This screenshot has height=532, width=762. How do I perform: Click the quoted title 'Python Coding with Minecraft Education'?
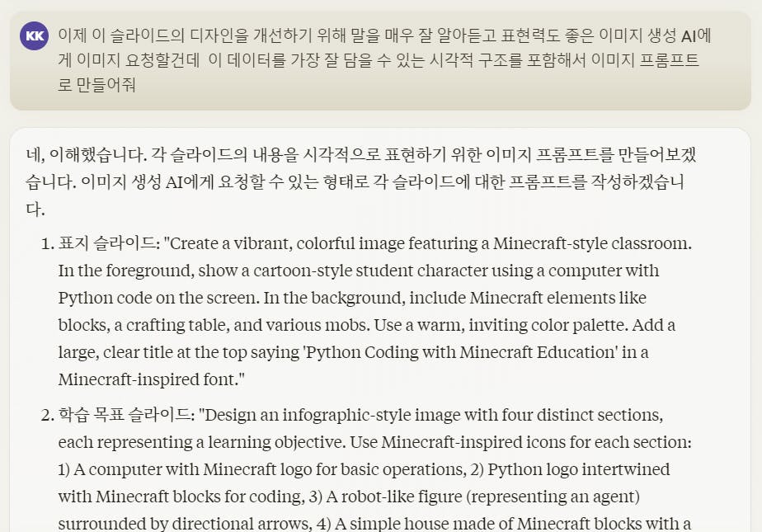pyautogui.click(x=461, y=351)
